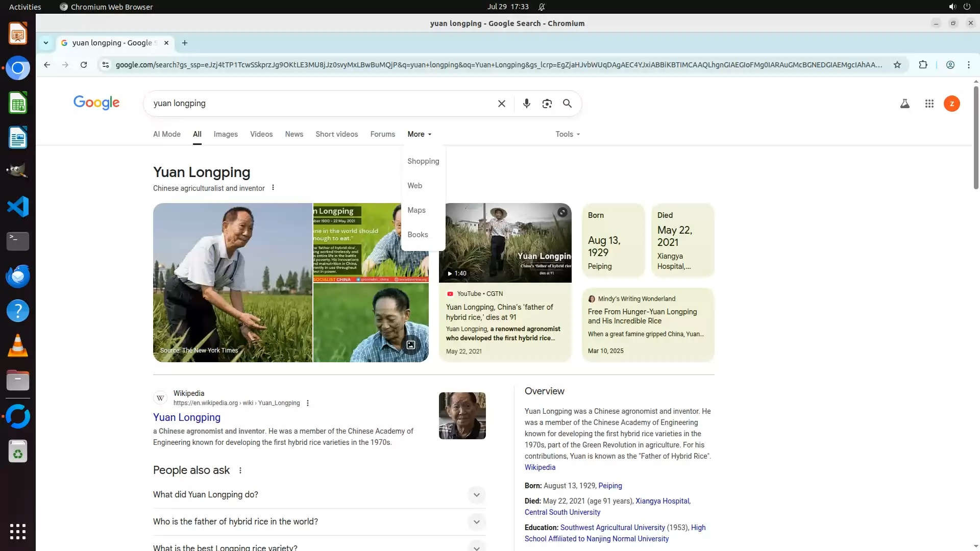This screenshot has height=551, width=980.
Task: Switch to the Images tab
Action: click(x=225, y=134)
